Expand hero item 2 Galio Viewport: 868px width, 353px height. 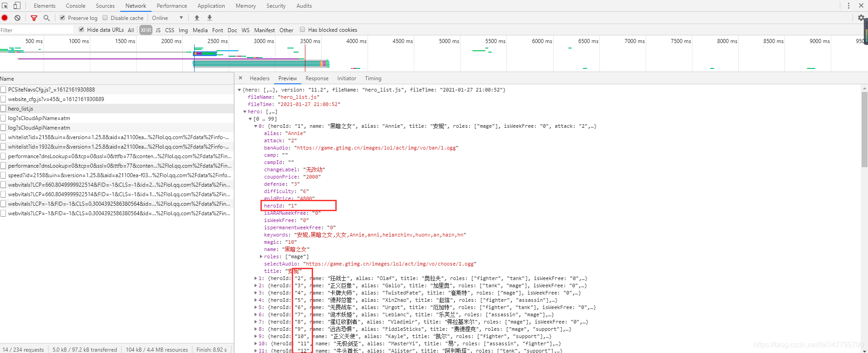256,285
